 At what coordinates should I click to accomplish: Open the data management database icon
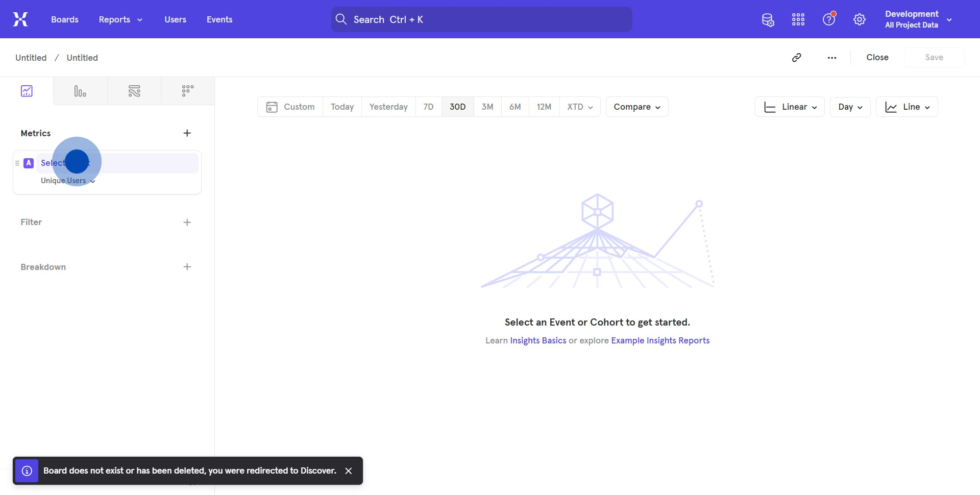click(768, 20)
